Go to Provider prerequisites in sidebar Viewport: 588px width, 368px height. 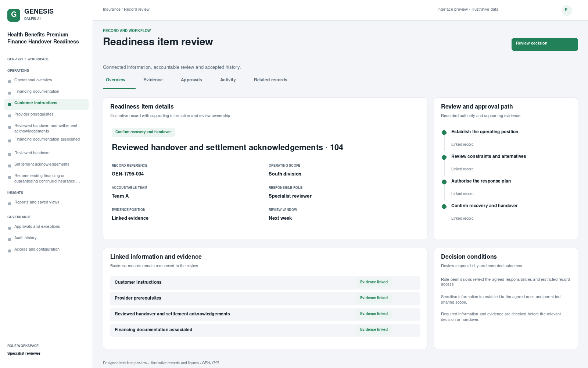pyautogui.click(x=46, y=114)
